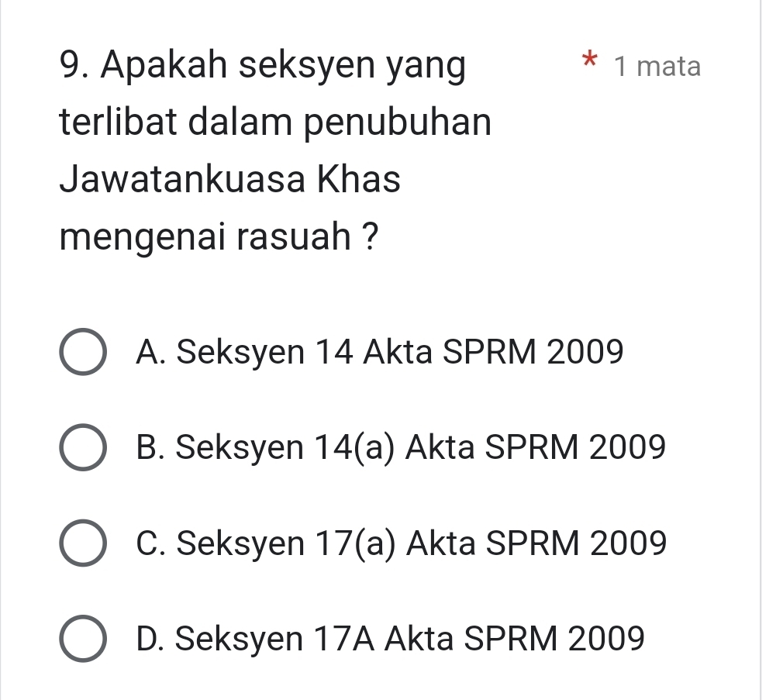Viewport: 783px width, 700px height.
Task: Click label text 'B. Seksyen 14(a) Akta SPRM 2009'
Action: click(x=400, y=448)
